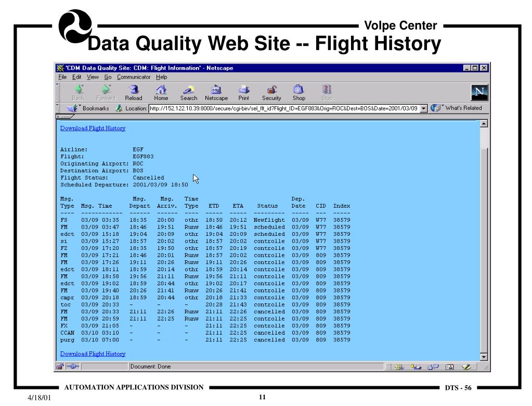Click into the Location URL field

[284, 108]
